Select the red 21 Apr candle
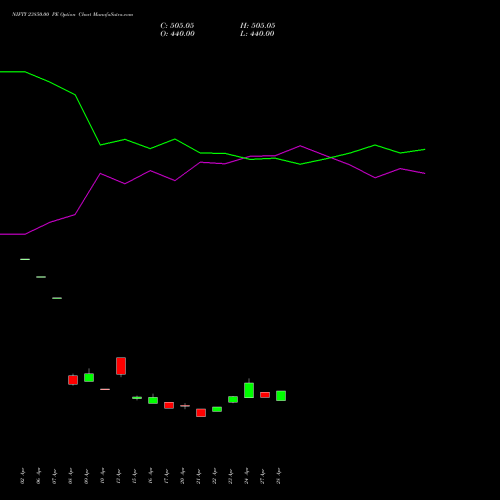This screenshot has width=500, height=500. (x=201, y=413)
